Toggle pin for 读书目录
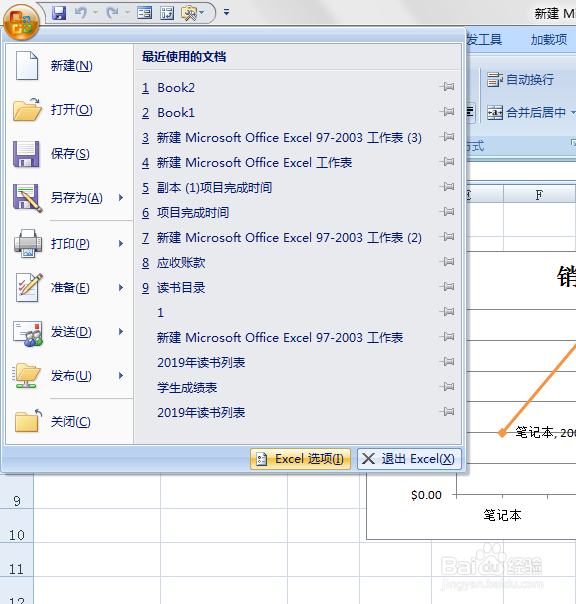Image resolution: width=576 pixels, height=604 pixels. click(447, 287)
